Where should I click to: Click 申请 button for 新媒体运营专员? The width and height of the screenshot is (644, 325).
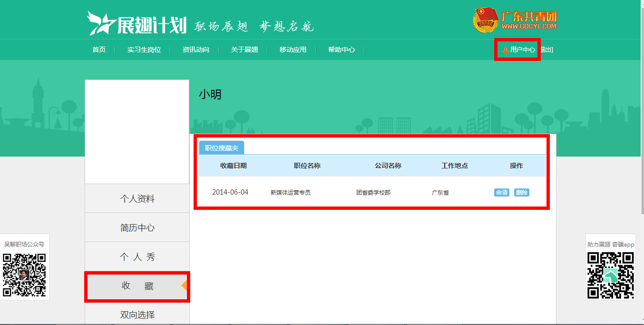tap(502, 193)
